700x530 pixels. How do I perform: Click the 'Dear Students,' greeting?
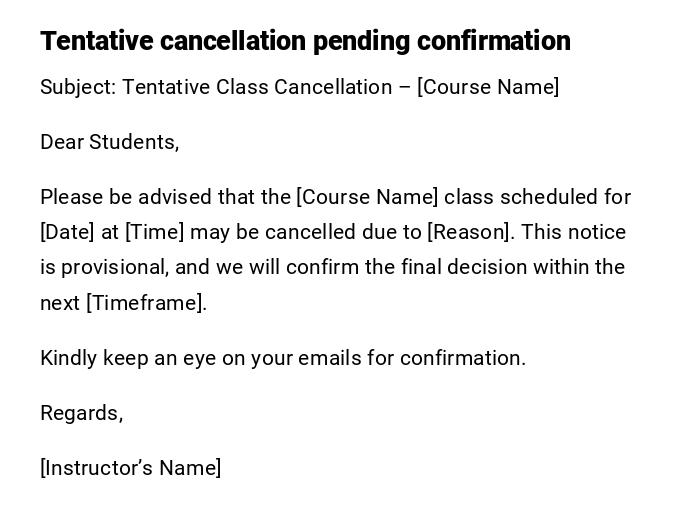[x=110, y=142]
